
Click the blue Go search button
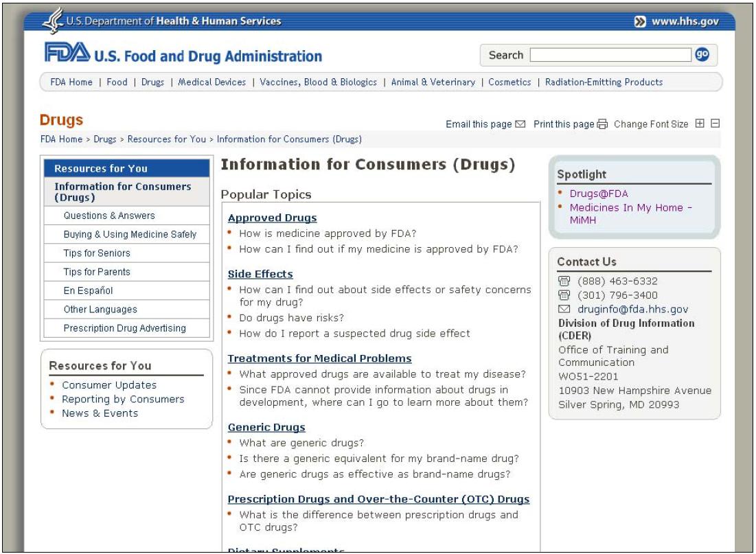702,55
